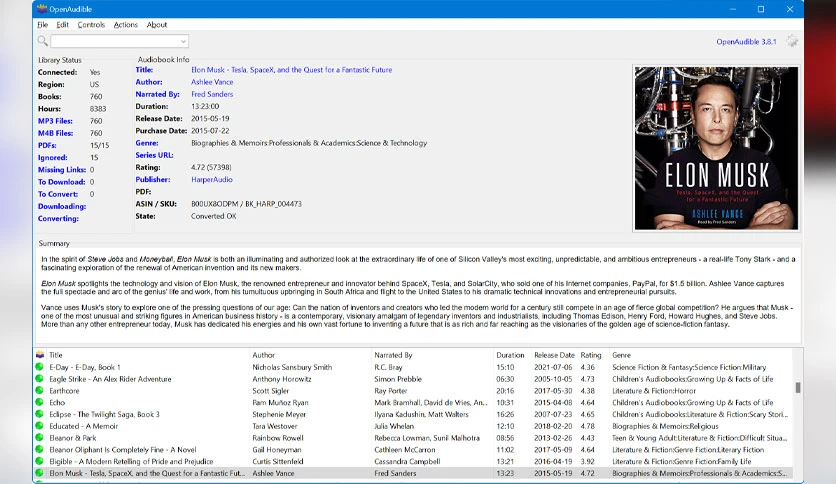
Task: Click the search magnifier icon
Action: pyautogui.click(x=43, y=41)
